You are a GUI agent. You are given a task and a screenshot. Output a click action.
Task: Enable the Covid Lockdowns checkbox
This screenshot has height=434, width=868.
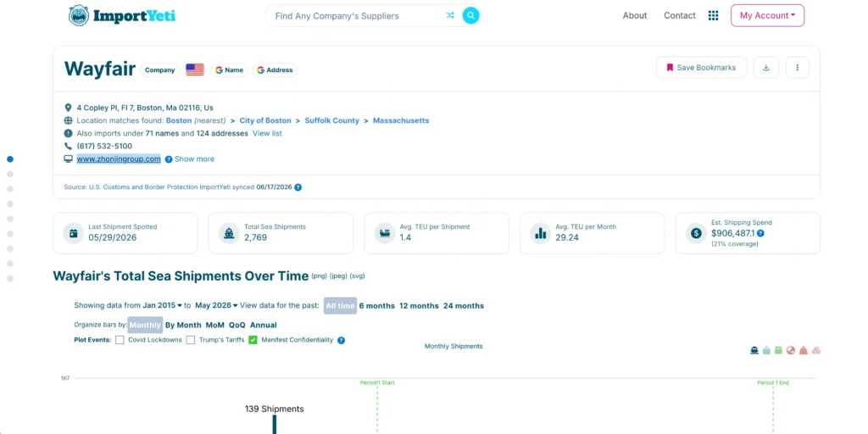(x=120, y=340)
